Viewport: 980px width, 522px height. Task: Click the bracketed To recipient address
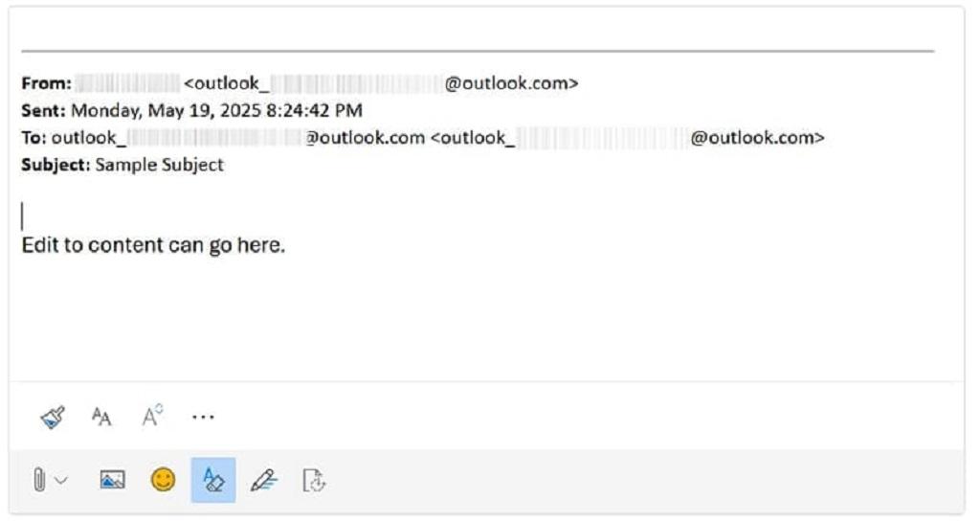click(627, 138)
